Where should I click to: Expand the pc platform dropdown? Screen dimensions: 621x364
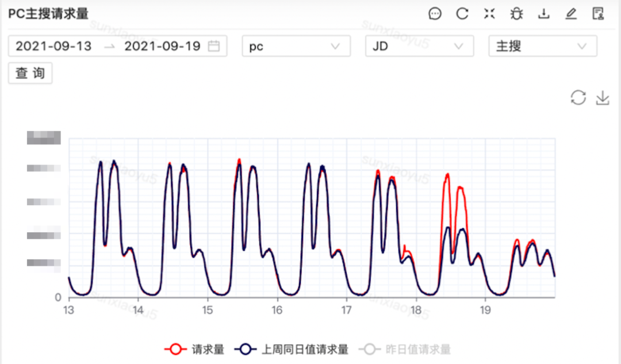tap(296, 46)
